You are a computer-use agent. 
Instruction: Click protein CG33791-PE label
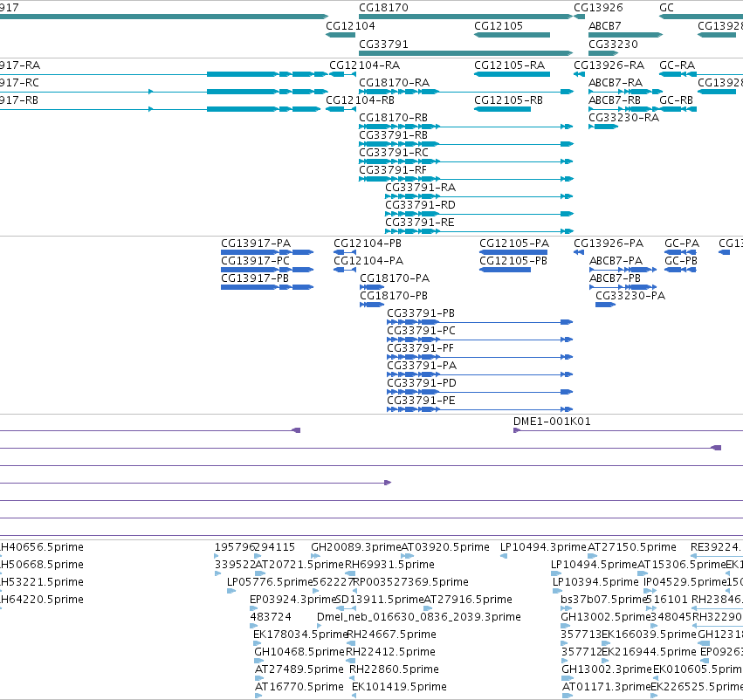421,401
